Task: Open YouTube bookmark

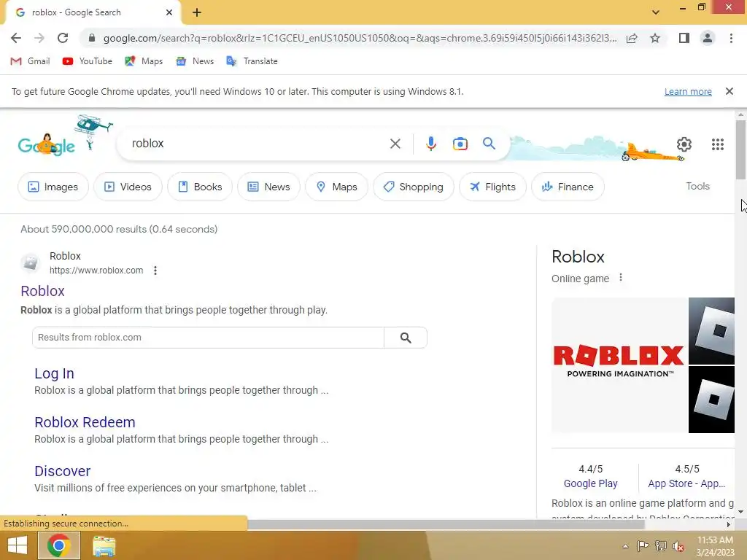Action: (88, 61)
